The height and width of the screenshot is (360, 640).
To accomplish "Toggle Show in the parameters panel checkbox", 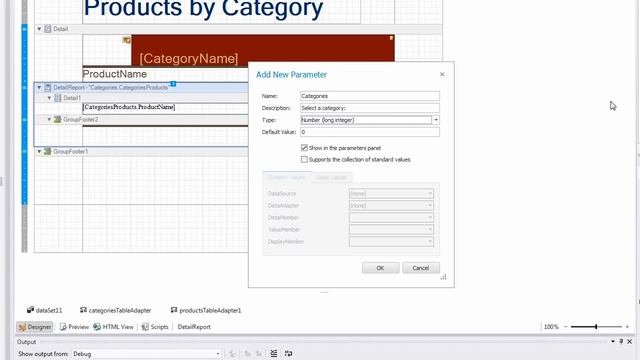I will tap(304, 147).
